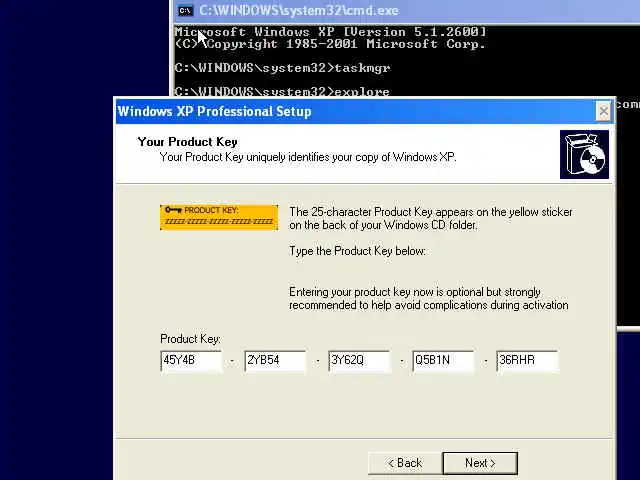The height and width of the screenshot is (480, 640).
Task: Click the '25-character Product Key appears' description
Action: [x=431, y=218]
